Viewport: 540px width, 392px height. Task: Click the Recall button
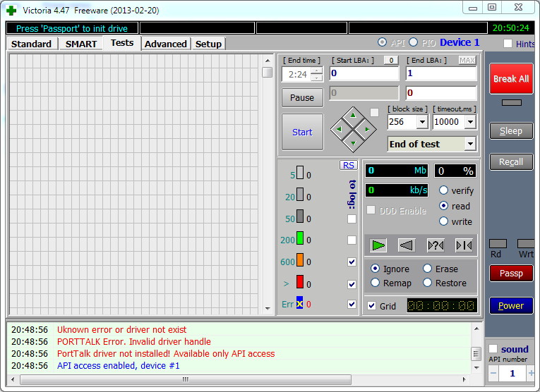(511, 162)
